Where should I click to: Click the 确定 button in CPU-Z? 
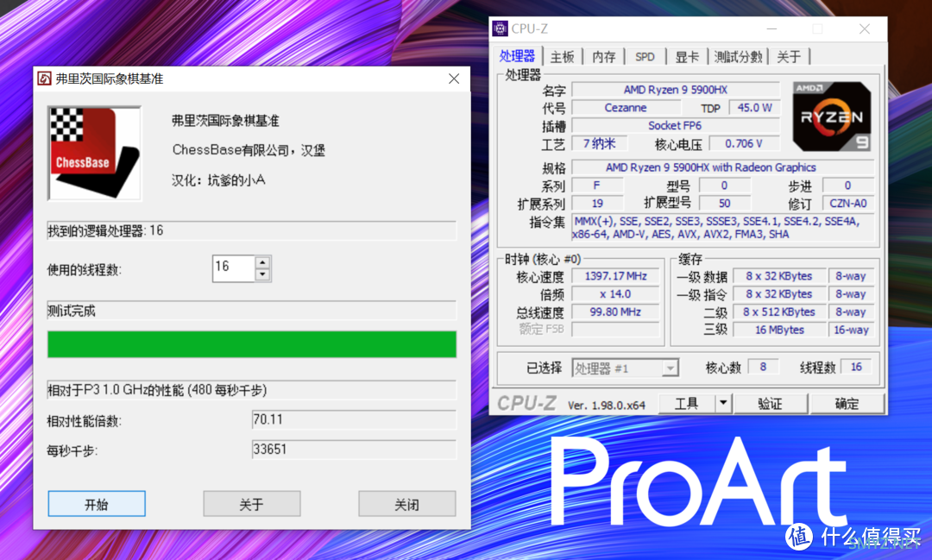click(847, 404)
